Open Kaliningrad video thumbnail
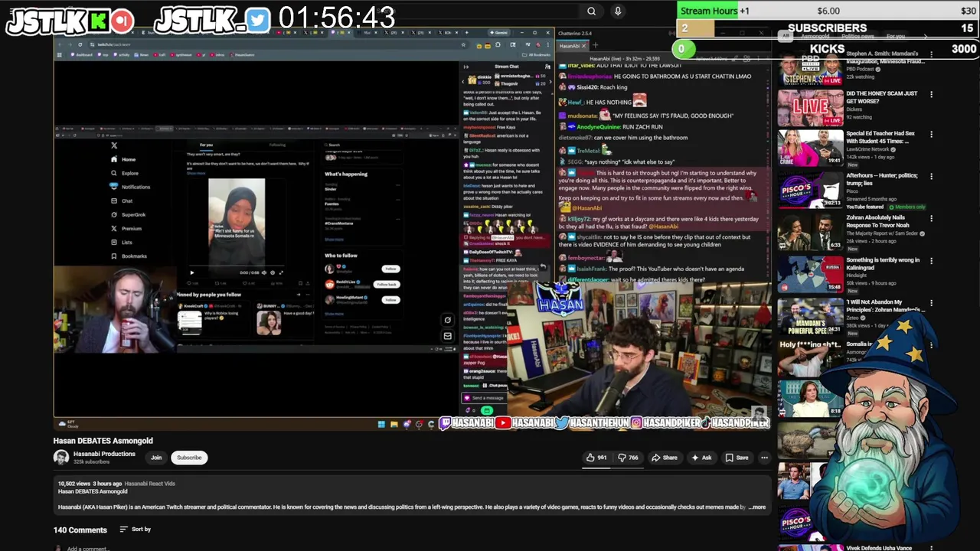This screenshot has width=980, height=551. (x=810, y=275)
